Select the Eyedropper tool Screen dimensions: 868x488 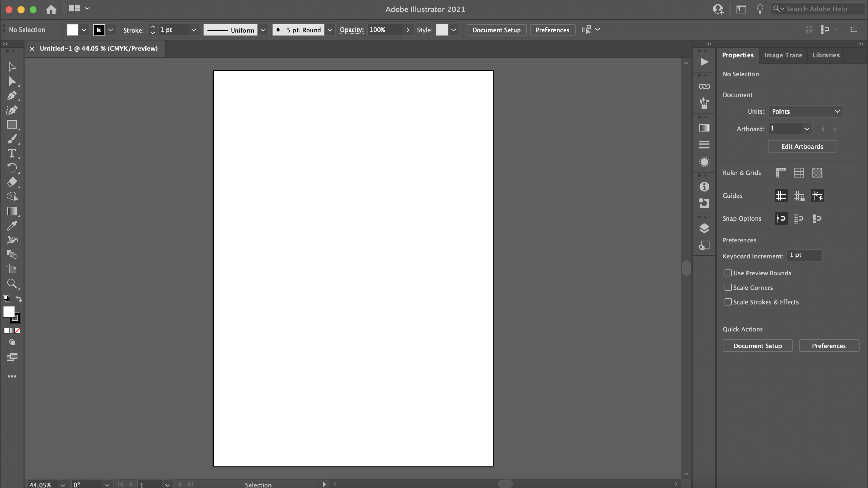coord(12,226)
